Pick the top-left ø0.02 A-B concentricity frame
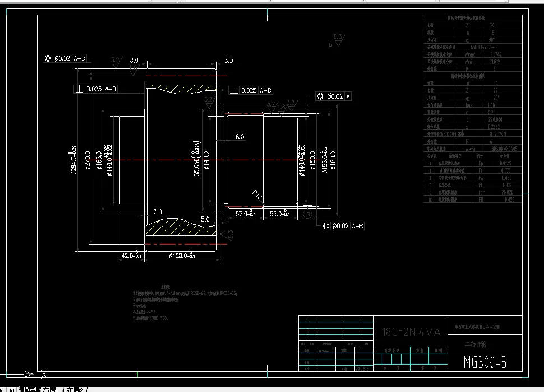The width and height of the screenshot is (544, 392). 64,58
